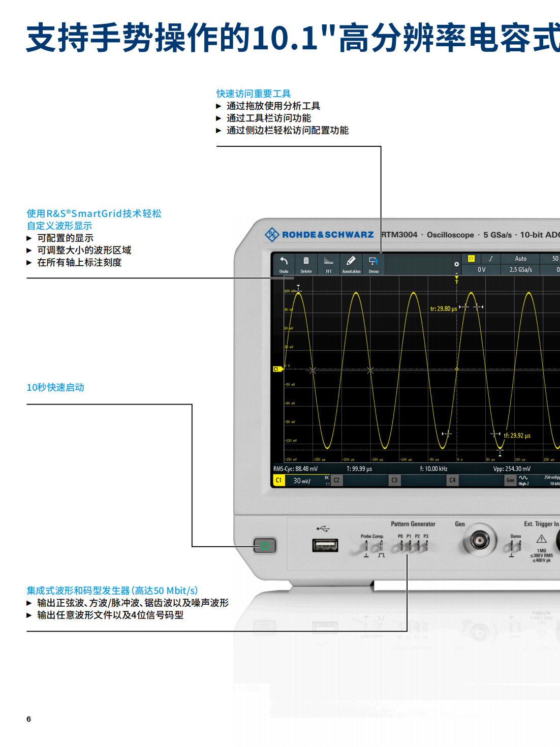The width and height of the screenshot is (560, 747).
Task: Open the Auto trigger mode selector
Action: click(521, 259)
